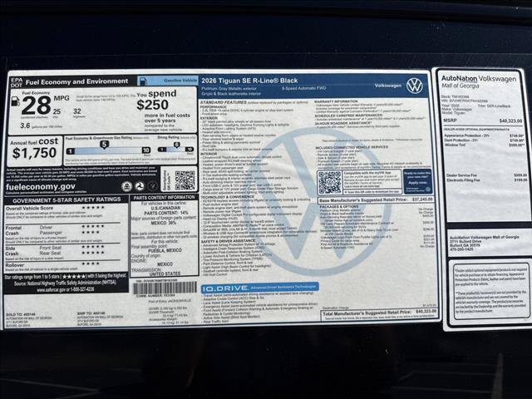Click the SAFETY & DRIVER ASSISTANCE heading
The width and height of the screenshot is (532, 399).
tap(228, 241)
